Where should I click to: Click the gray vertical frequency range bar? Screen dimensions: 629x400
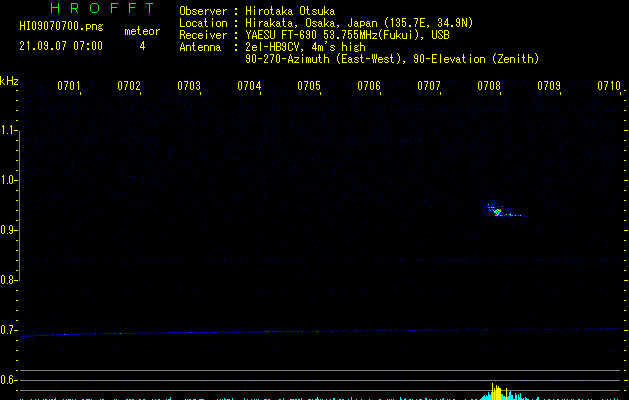click(x=19, y=205)
